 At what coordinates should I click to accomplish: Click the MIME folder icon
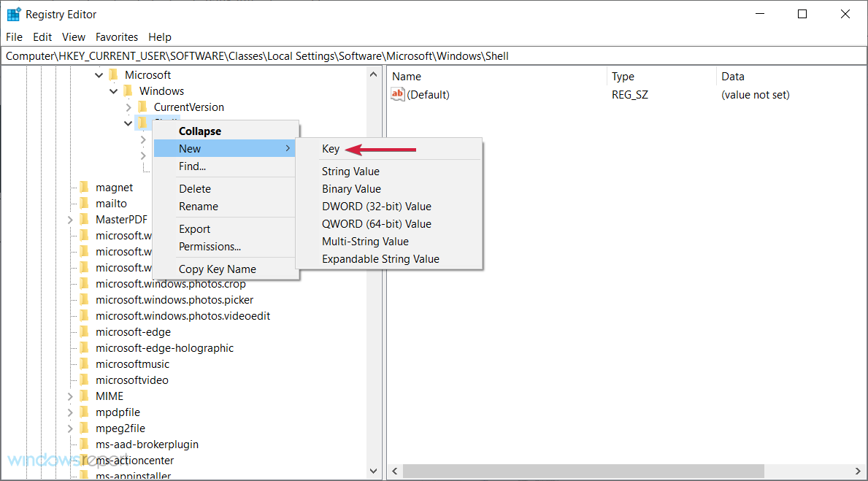pyautogui.click(x=85, y=396)
